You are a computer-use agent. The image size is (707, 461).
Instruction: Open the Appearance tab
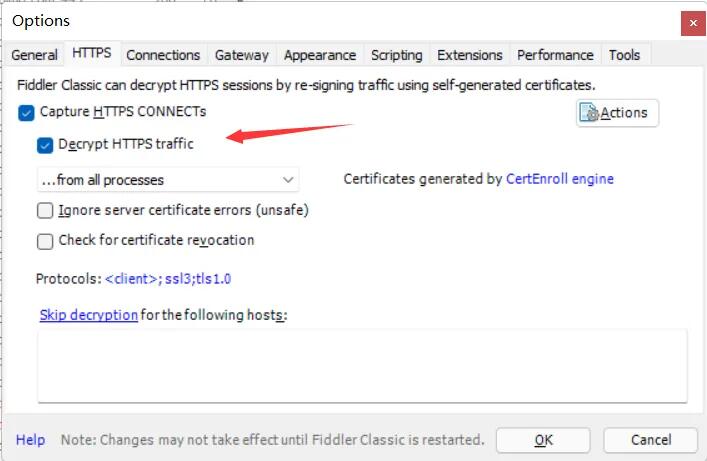pyautogui.click(x=319, y=55)
